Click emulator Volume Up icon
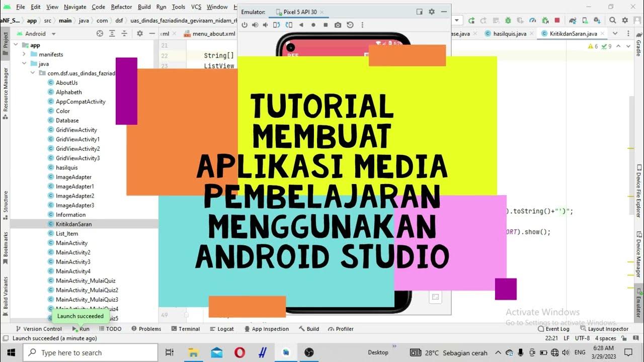The image size is (644, 362). click(x=255, y=25)
